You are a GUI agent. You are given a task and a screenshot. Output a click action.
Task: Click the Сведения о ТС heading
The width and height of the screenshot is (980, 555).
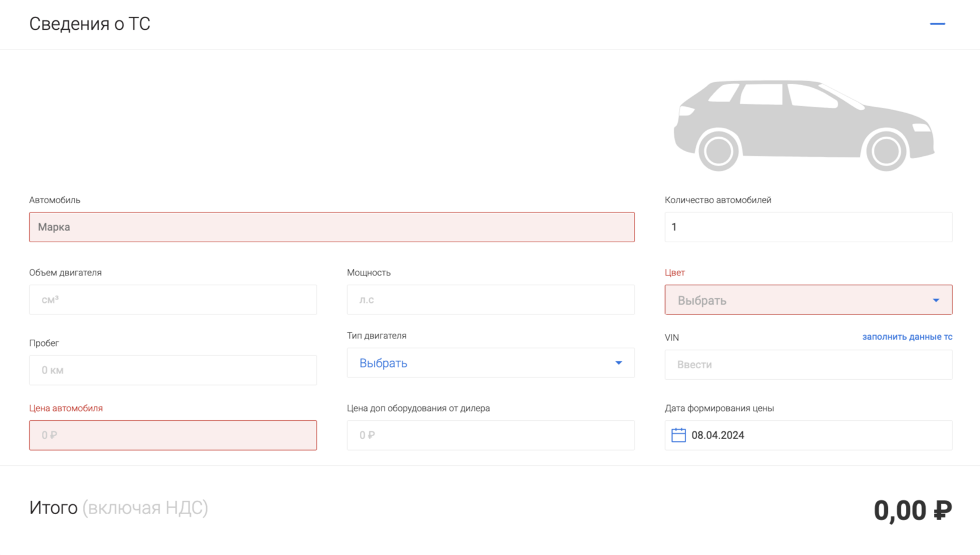(90, 24)
